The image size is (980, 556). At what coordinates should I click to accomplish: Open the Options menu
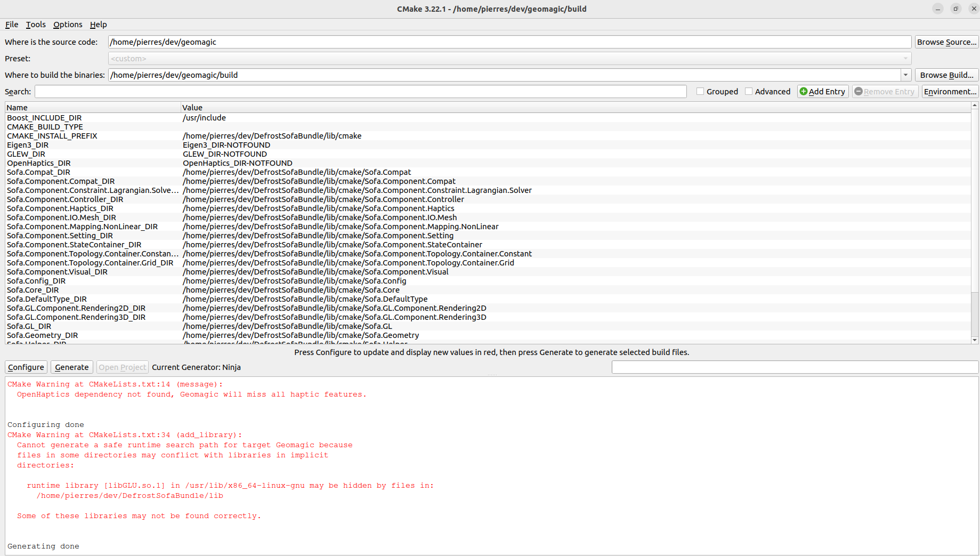[68, 25]
